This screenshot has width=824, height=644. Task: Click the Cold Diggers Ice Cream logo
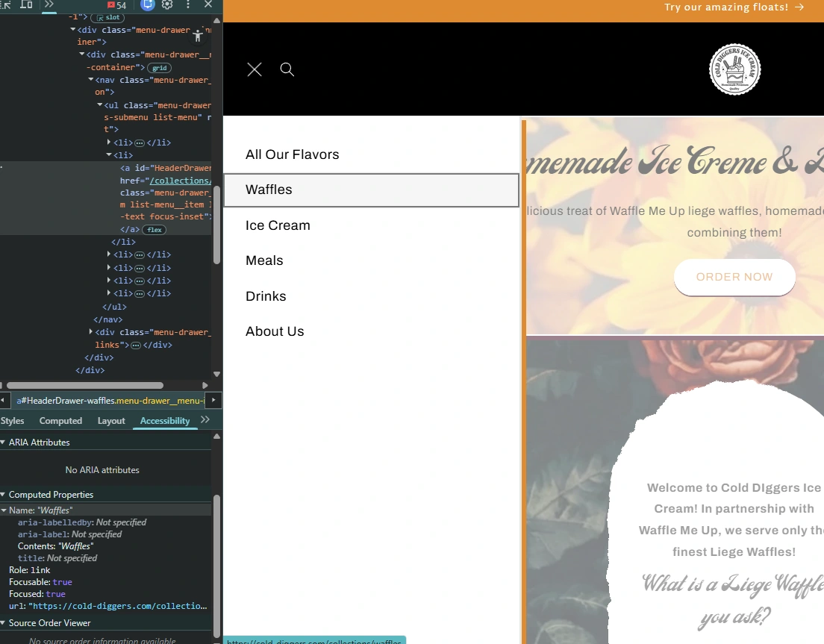tap(734, 69)
